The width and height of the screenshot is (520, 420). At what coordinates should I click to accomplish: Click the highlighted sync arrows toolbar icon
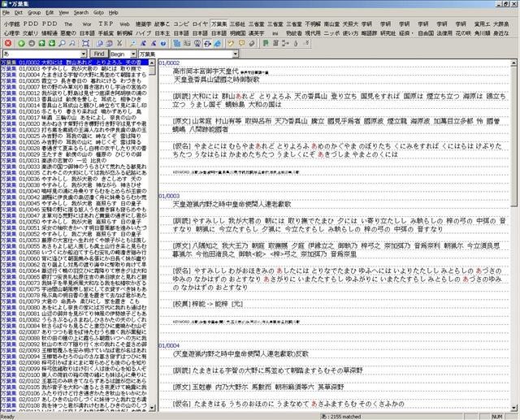[207, 43]
